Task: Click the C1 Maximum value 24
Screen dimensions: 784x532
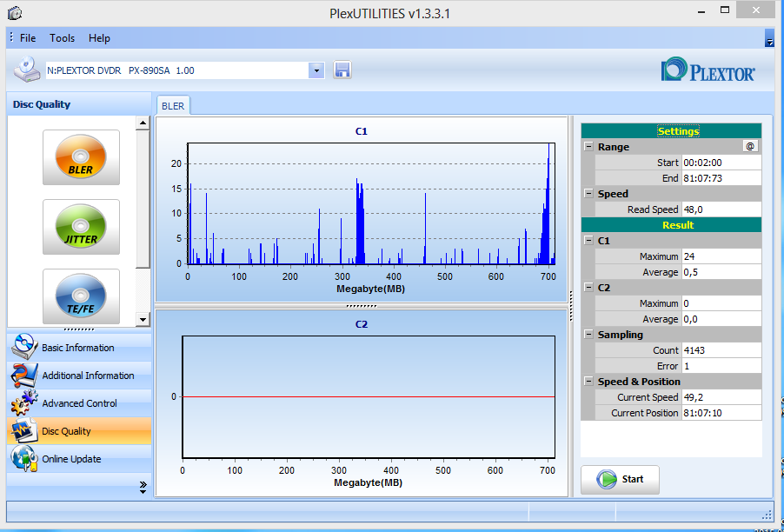Action: coord(721,256)
